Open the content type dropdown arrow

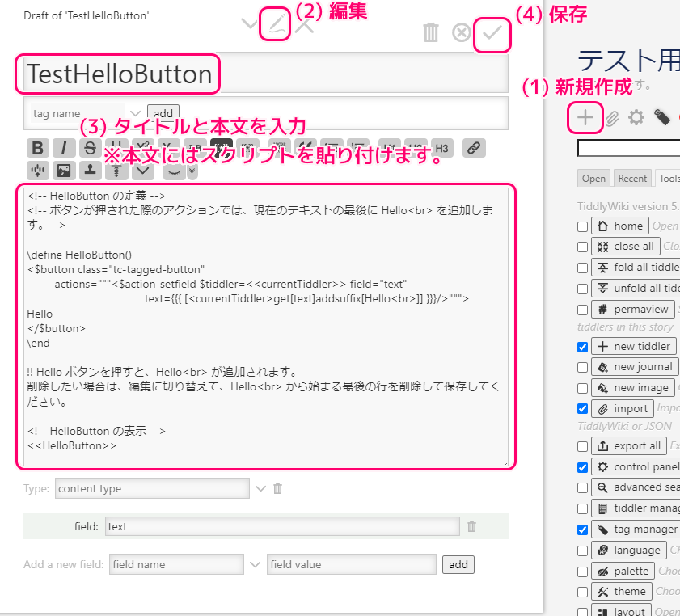[261, 488]
